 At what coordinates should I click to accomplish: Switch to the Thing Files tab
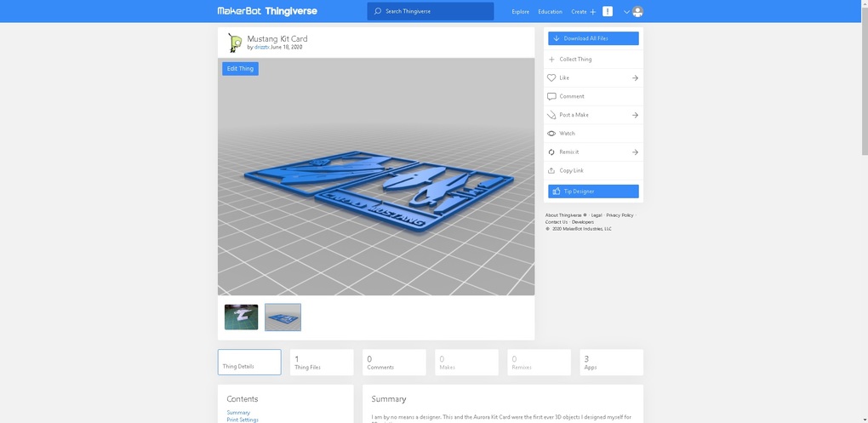pos(322,363)
